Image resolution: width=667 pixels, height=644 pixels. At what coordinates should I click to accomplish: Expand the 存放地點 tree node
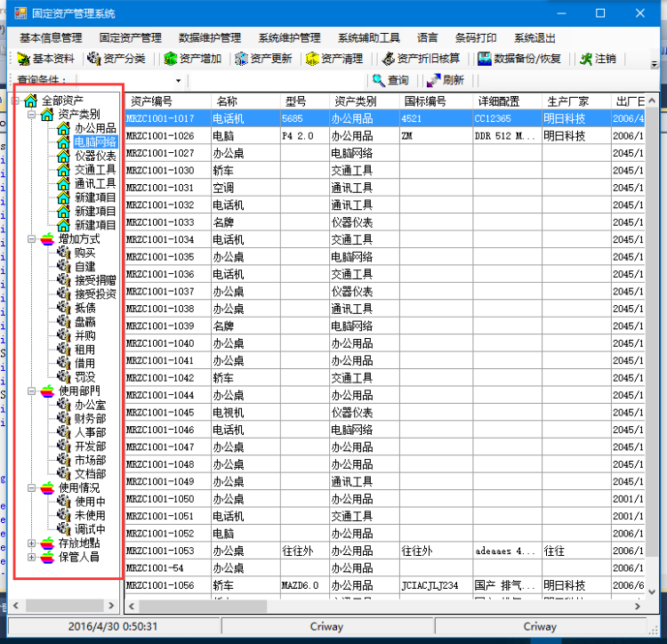[33, 543]
